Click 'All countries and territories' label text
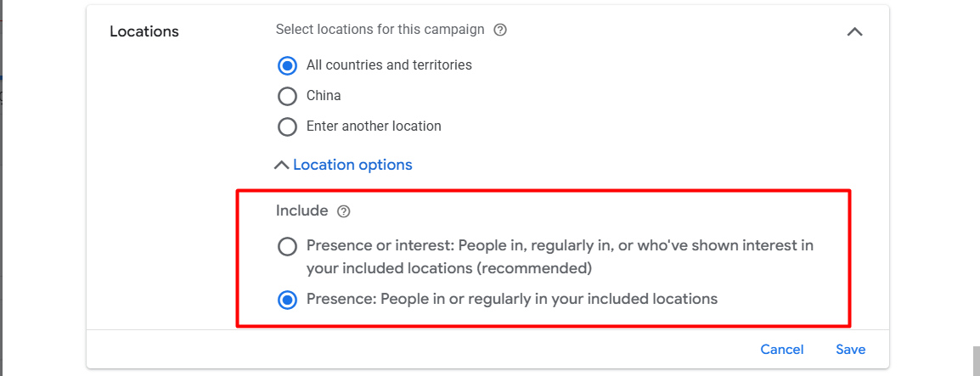The image size is (980, 376). pos(389,65)
